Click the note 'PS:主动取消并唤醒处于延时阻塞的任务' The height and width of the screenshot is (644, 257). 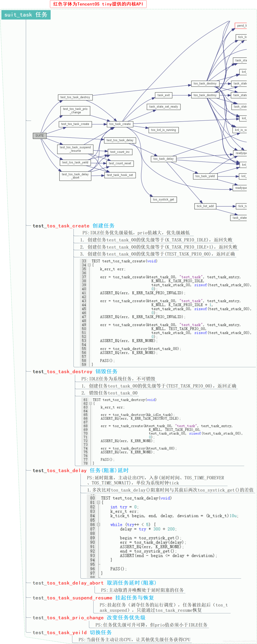(x=142, y=590)
